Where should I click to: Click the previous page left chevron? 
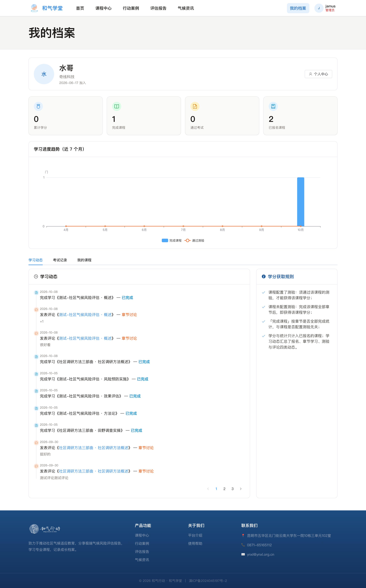click(208, 489)
